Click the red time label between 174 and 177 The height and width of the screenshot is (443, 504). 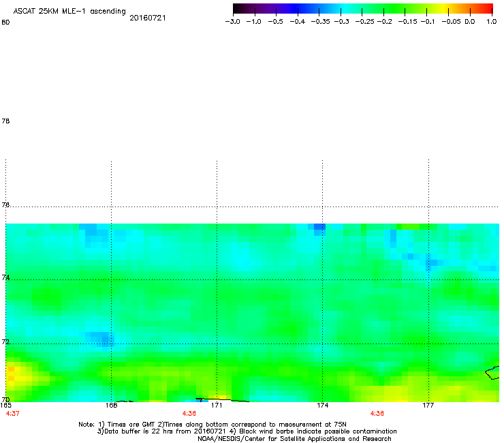click(377, 414)
